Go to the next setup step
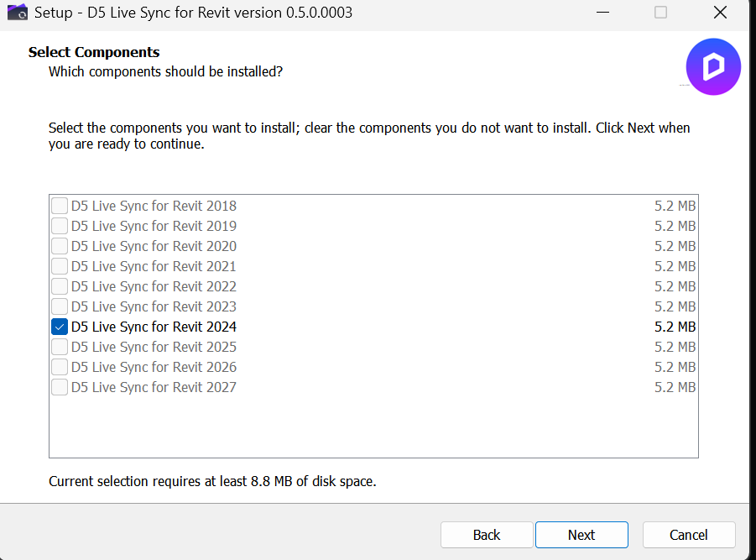This screenshot has width=756, height=560. point(581,535)
